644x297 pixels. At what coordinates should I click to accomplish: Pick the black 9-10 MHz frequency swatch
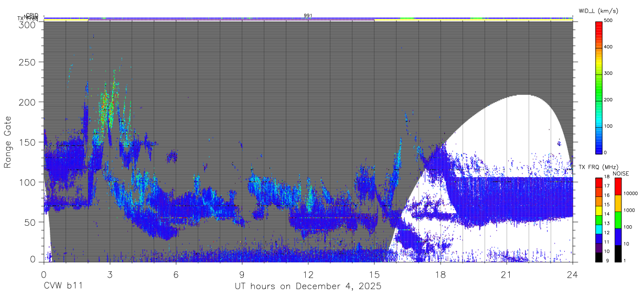[x=598, y=256]
